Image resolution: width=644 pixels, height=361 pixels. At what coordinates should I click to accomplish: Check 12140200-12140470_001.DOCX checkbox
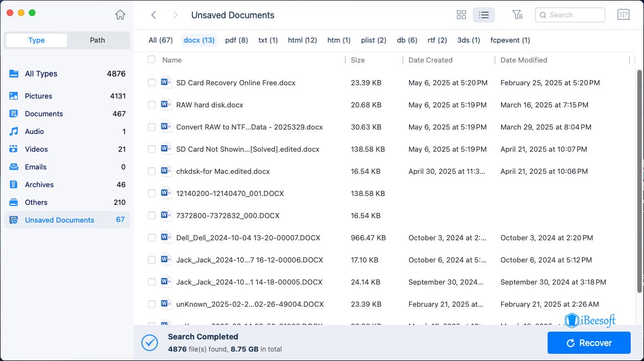coord(151,193)
